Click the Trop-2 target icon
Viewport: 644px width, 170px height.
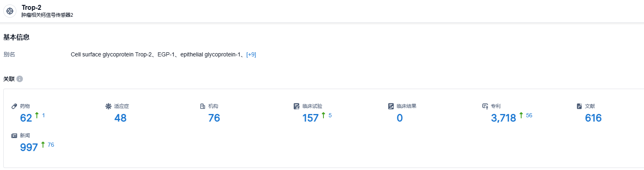10,11
